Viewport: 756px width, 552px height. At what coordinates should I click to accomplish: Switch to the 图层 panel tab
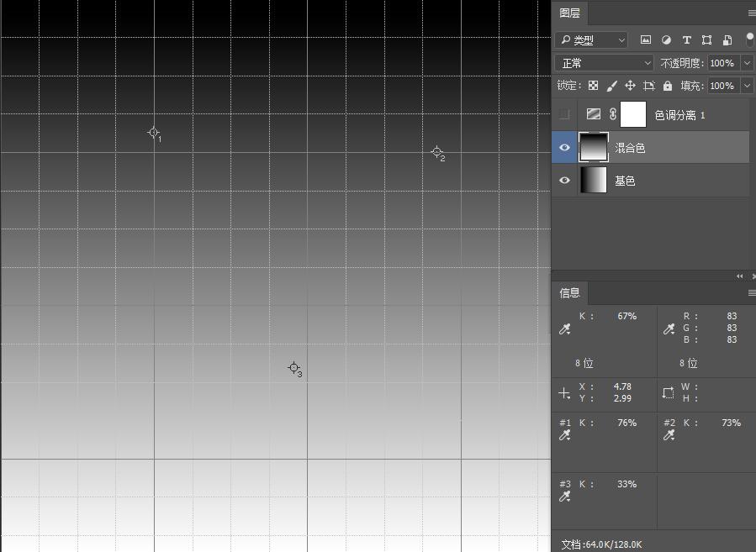569,13
